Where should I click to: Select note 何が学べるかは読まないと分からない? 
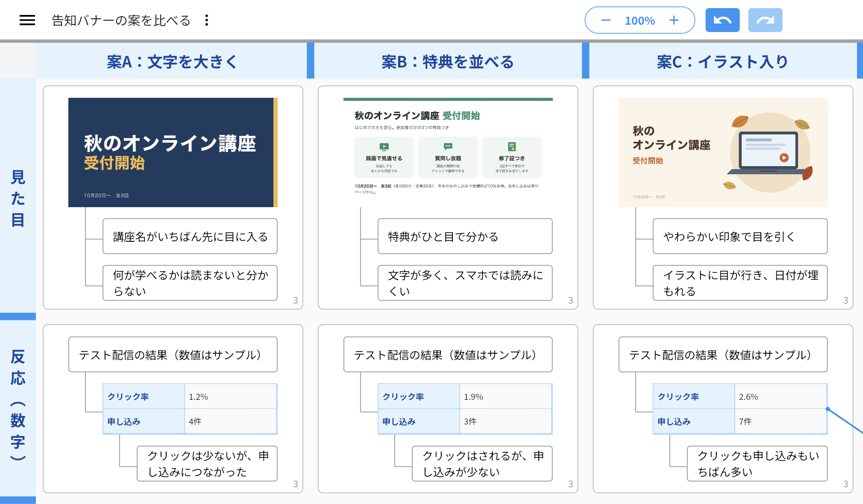click(x=190, y=283)
